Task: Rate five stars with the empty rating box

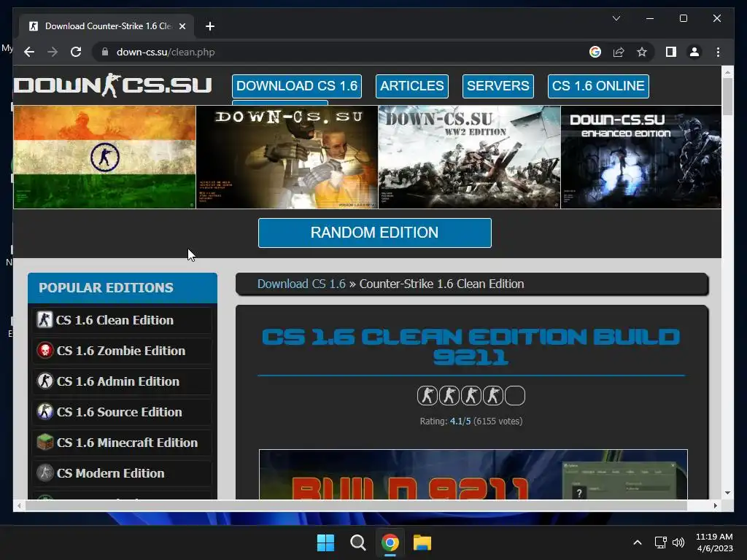Action: tap(515, 396)
